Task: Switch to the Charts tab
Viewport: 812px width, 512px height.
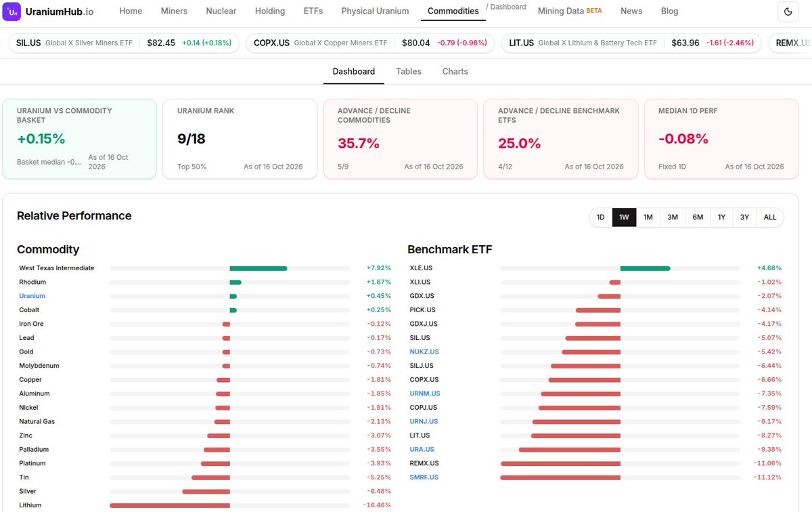Action: (x=455, y=71)
